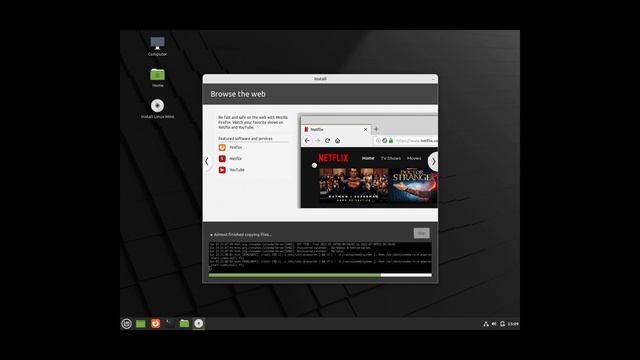
Task: Click the Netflix browser slideshow image
Action: (368, 161)
